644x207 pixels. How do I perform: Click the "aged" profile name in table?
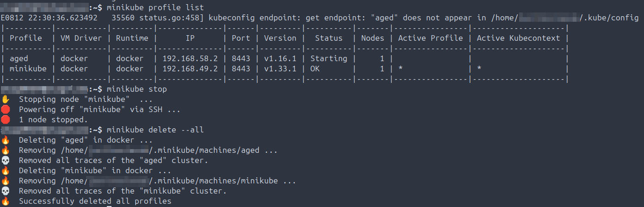(19, 58)
